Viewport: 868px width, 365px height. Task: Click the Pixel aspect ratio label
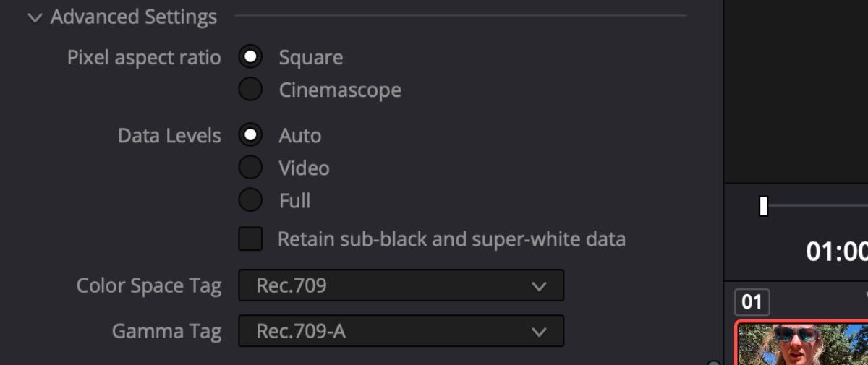pyautogui.click(x=144, y=58)
